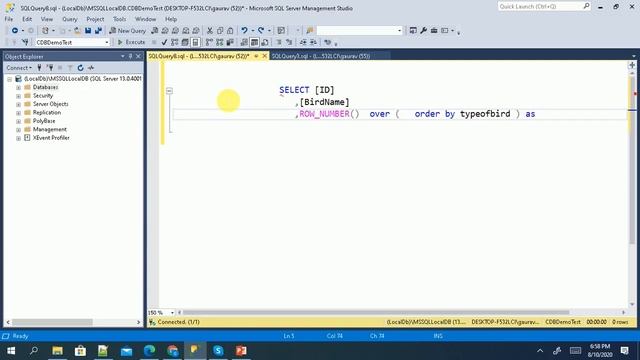Open the Redo history dropdown arrow
Image resolution: width=640 pixels, height=360 pixels.
click(269, 31)
